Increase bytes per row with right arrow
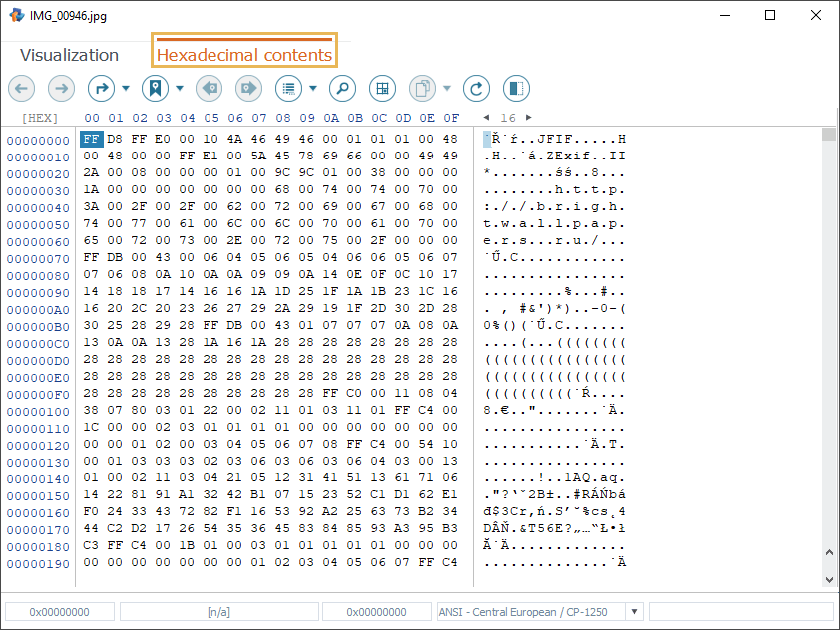The height and width of the screenshot is (630, 840). [529, 118]
